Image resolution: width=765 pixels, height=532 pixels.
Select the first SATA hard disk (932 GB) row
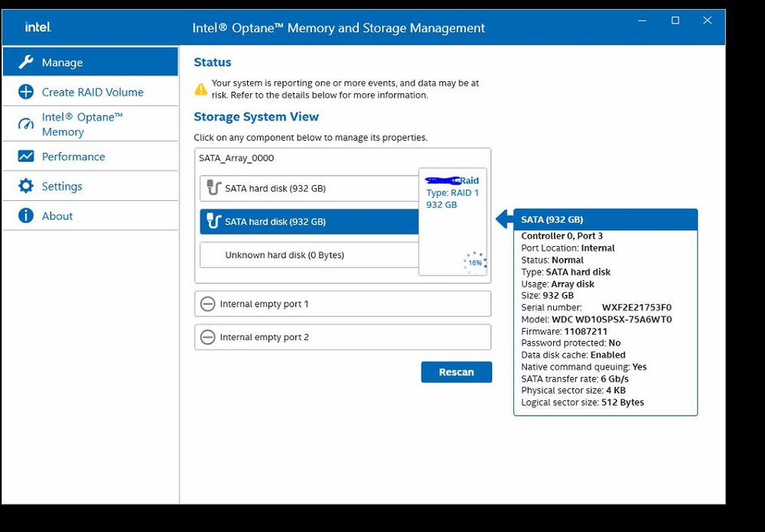click(x=309, y=188)
